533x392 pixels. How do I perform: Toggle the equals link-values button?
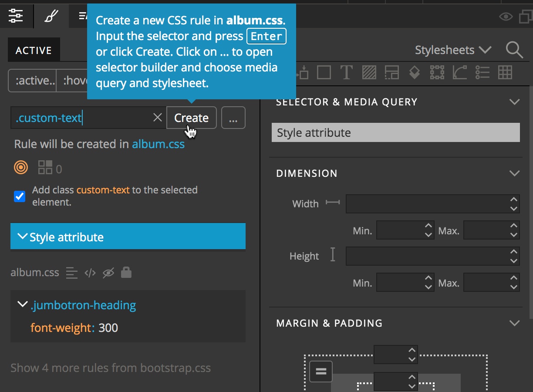point(321,372)
